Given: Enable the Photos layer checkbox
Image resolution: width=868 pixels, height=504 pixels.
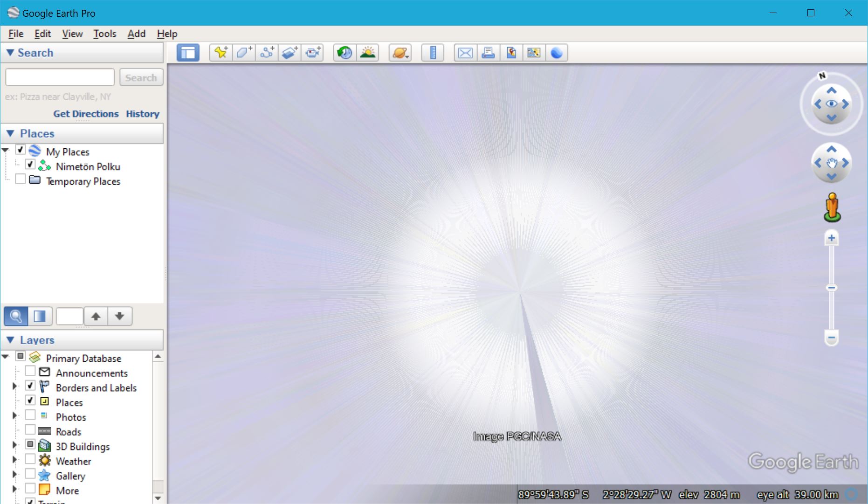Looking at the screenshot, I should point(30,415).
